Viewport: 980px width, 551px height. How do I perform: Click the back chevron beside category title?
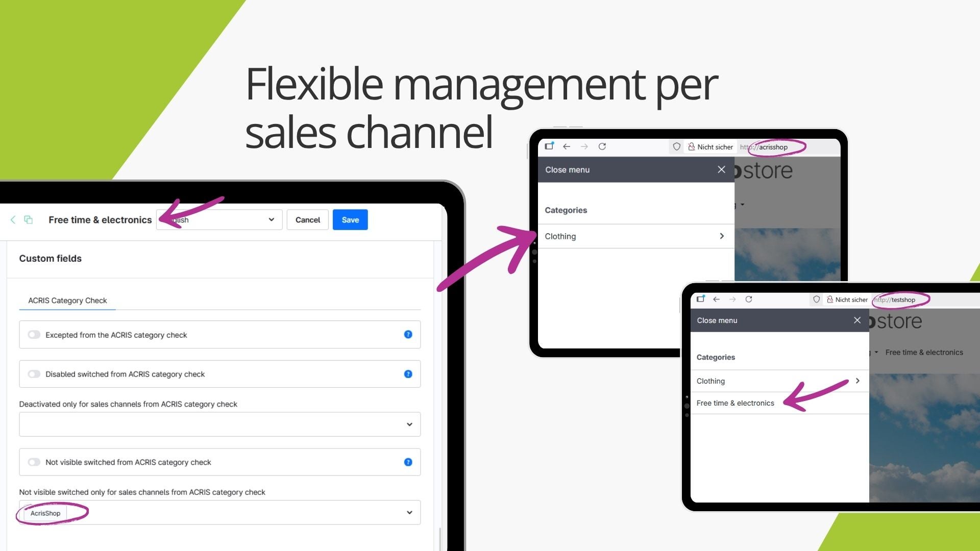pyautogui.click(x=13, y=220)
